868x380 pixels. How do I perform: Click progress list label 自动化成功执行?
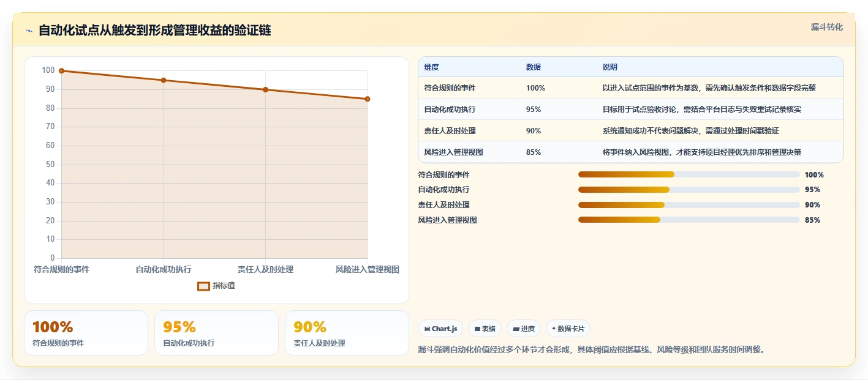click(444, 190)
